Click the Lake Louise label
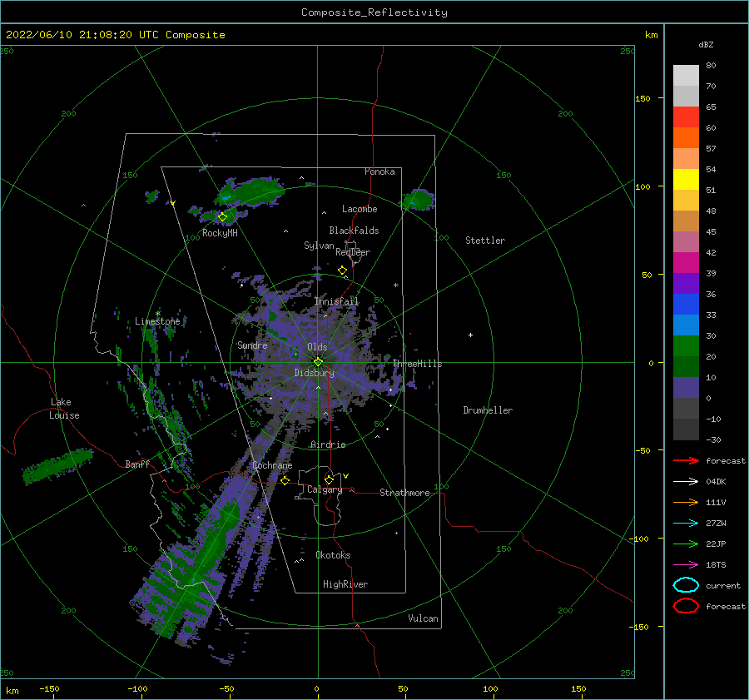This screenshot has width=749, height=700. pyautogui.click(x=64, y=409)
